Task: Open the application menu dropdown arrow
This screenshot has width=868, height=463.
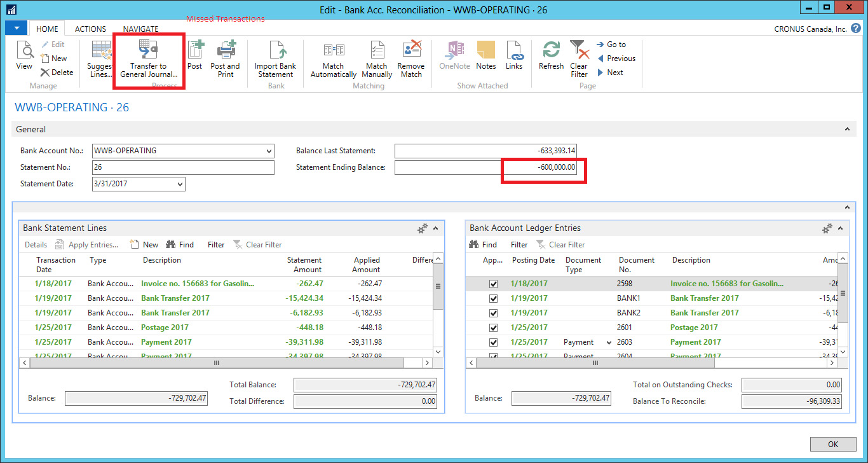Action: coord(16,29)
